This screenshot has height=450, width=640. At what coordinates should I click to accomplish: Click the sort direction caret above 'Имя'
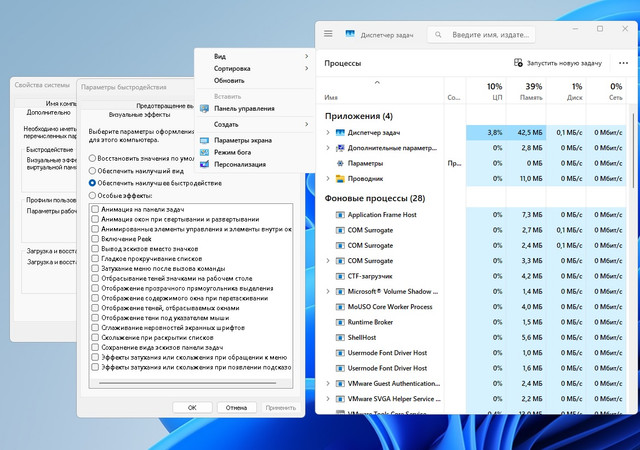tap(377, 82)
